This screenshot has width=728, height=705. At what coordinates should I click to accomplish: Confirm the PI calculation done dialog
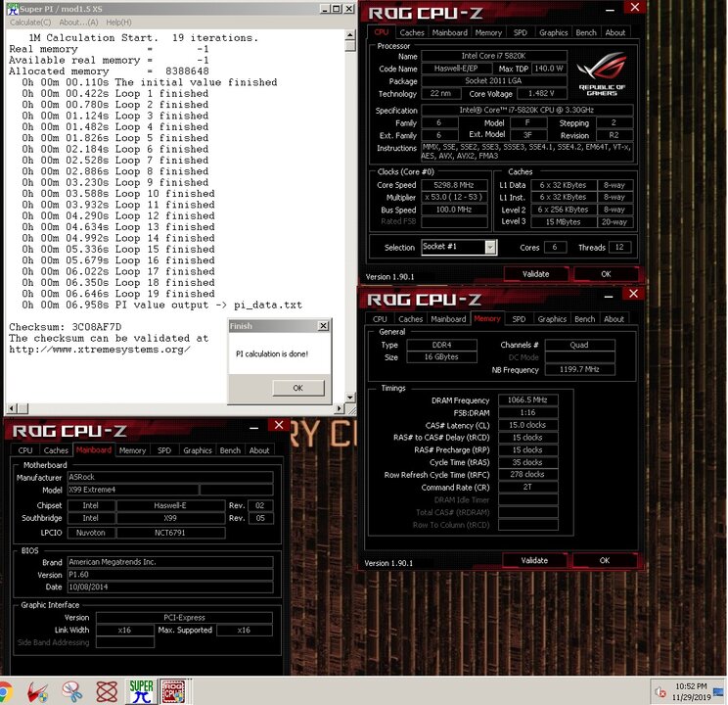point(298,388)
